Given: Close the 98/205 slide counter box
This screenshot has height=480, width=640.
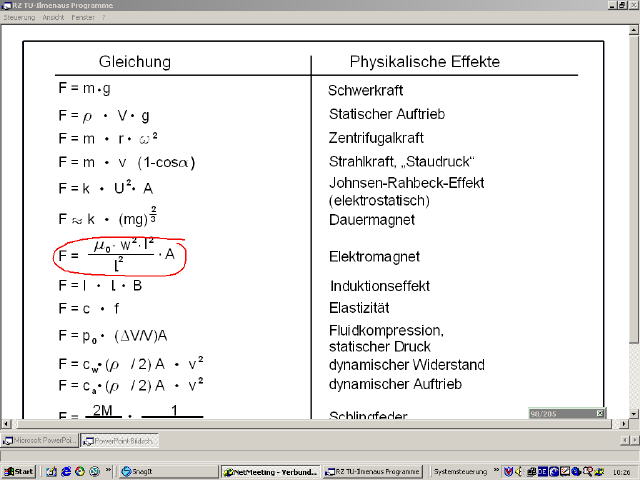Looking at the screenshot, I should tap(600, 413).
